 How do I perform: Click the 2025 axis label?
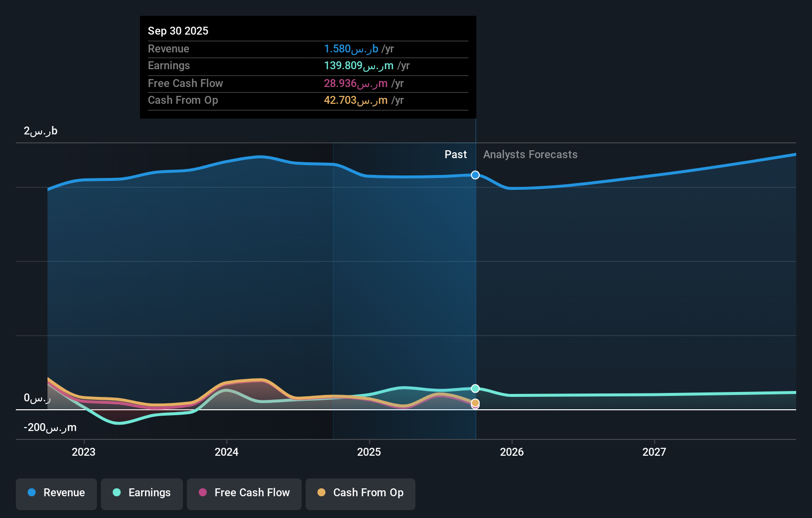coord(369,452)
